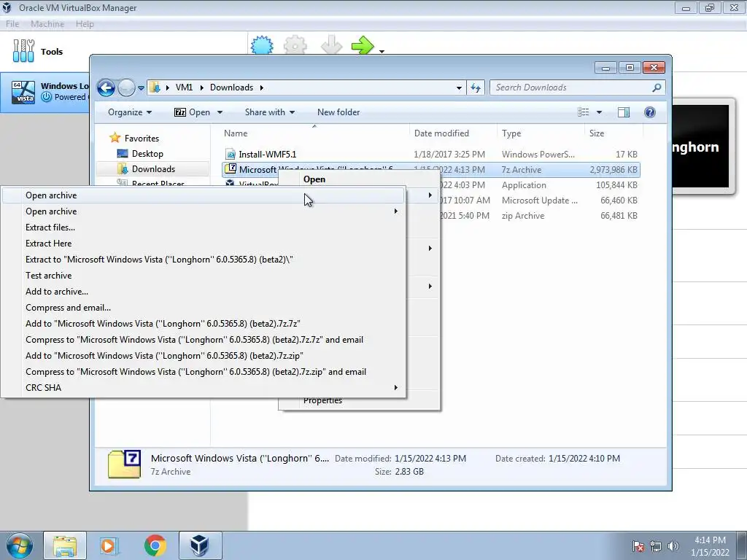Click Compress to (beta2).7z.7z and email
The image size is (747, 560).
[194, 340]
